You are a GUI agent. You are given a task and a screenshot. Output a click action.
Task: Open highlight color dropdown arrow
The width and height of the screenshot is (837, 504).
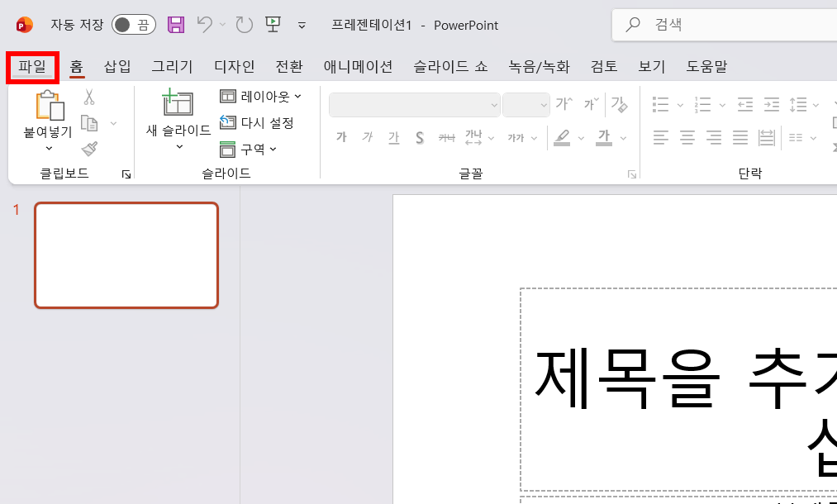(x=581, y=138)
